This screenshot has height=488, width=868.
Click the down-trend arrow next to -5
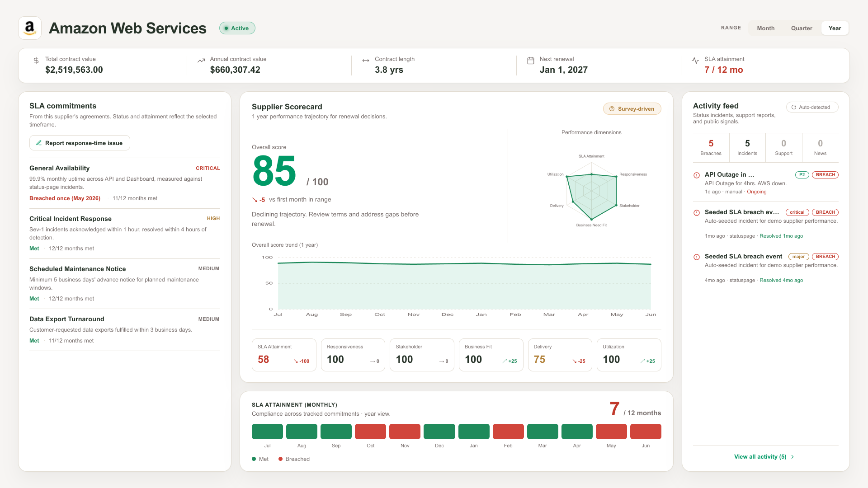(x=255, y=200)
